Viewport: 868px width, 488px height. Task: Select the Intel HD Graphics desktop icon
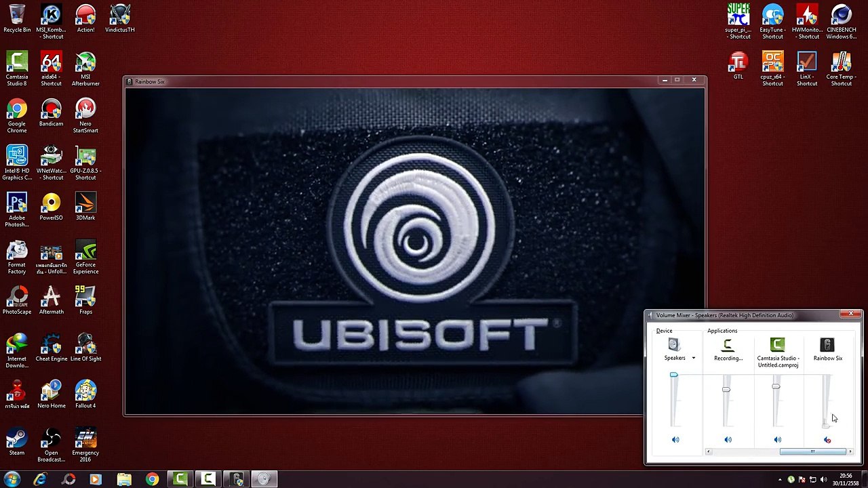point(17,163)
